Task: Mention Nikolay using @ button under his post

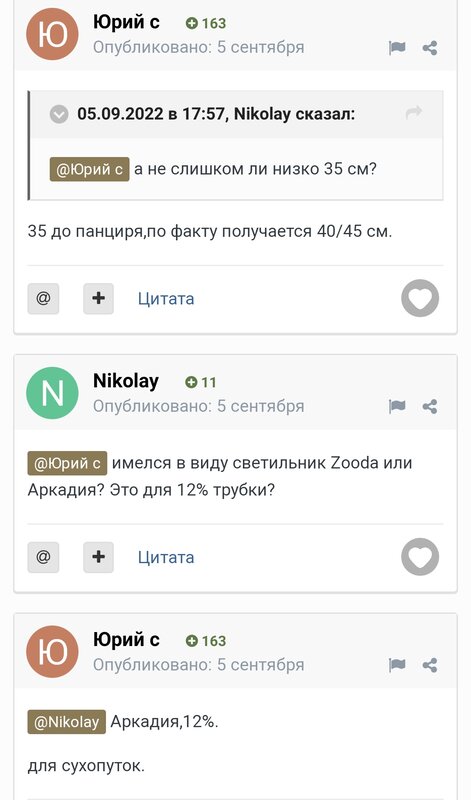Action: [x=43, y=557]
